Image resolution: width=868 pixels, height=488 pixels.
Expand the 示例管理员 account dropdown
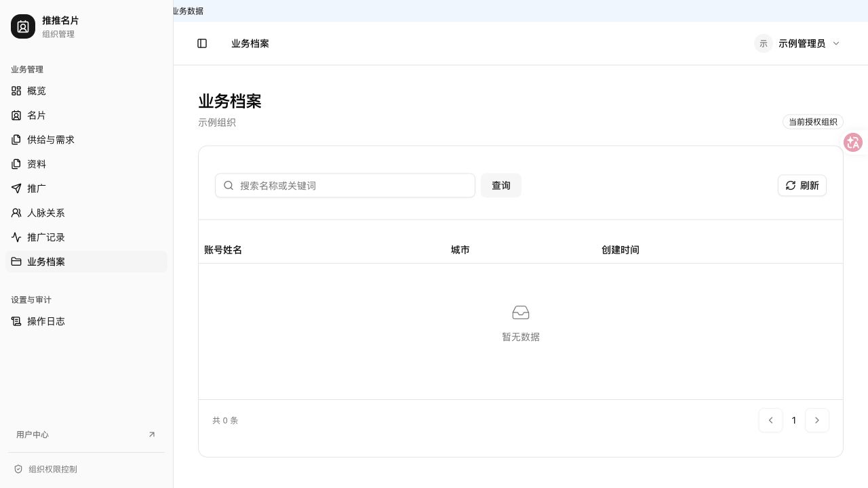pos(797,43)
